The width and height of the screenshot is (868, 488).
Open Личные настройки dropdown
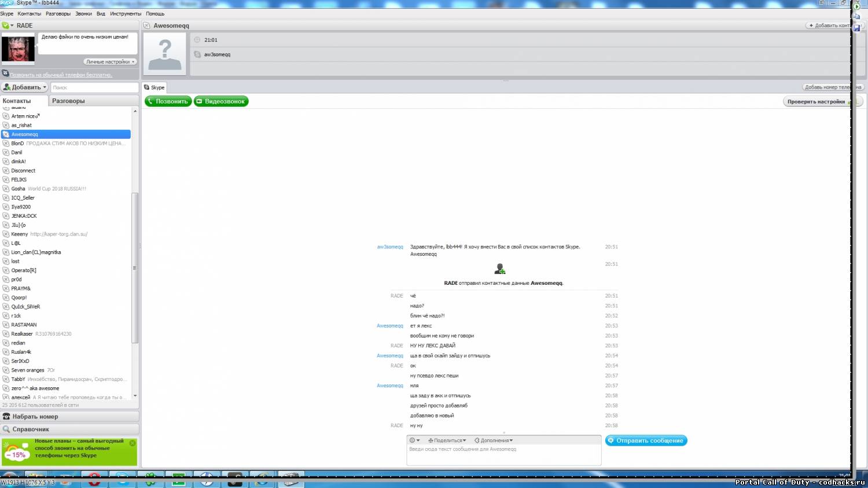click(x=110, y=61)
